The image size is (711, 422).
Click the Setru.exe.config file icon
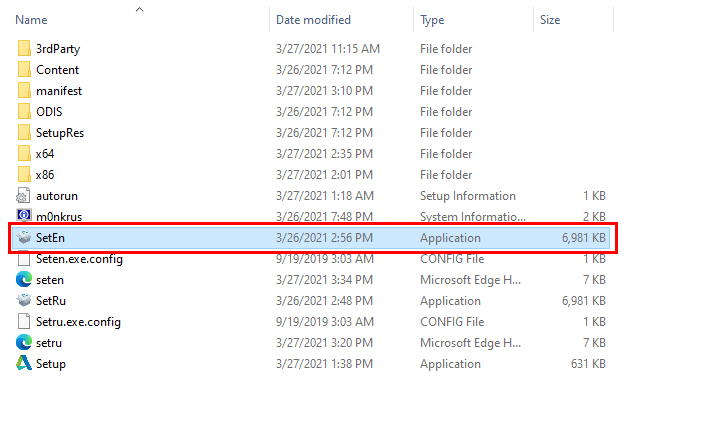tap(25, 322)
